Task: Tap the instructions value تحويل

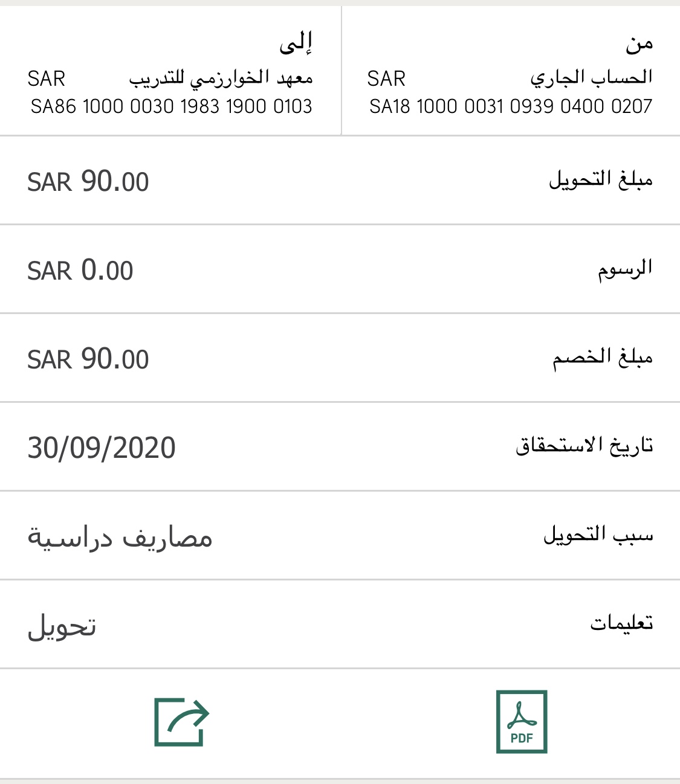Action: (x=62, y=626)
